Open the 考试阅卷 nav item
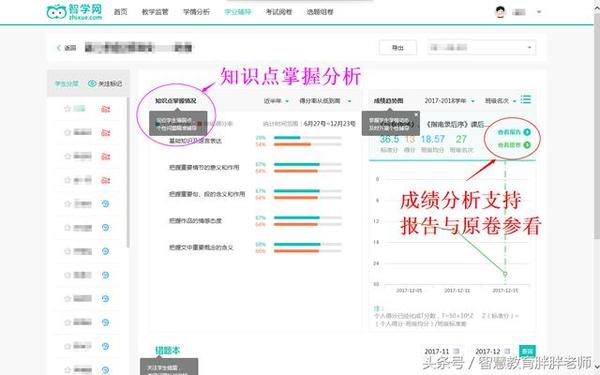 click(279, 12)
